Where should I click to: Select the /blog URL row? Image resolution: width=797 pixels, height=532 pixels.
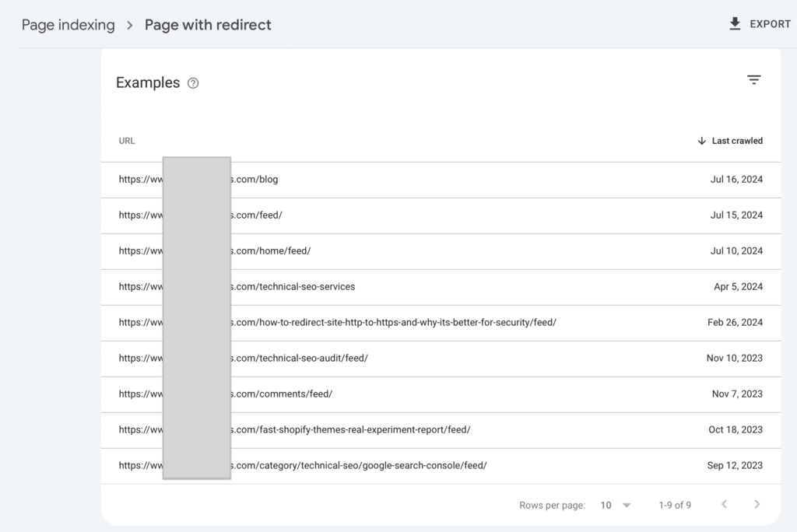[441, 180]
